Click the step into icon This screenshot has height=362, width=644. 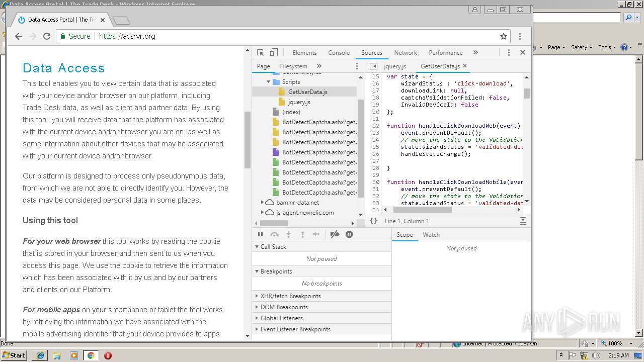(x=288, y=234)
